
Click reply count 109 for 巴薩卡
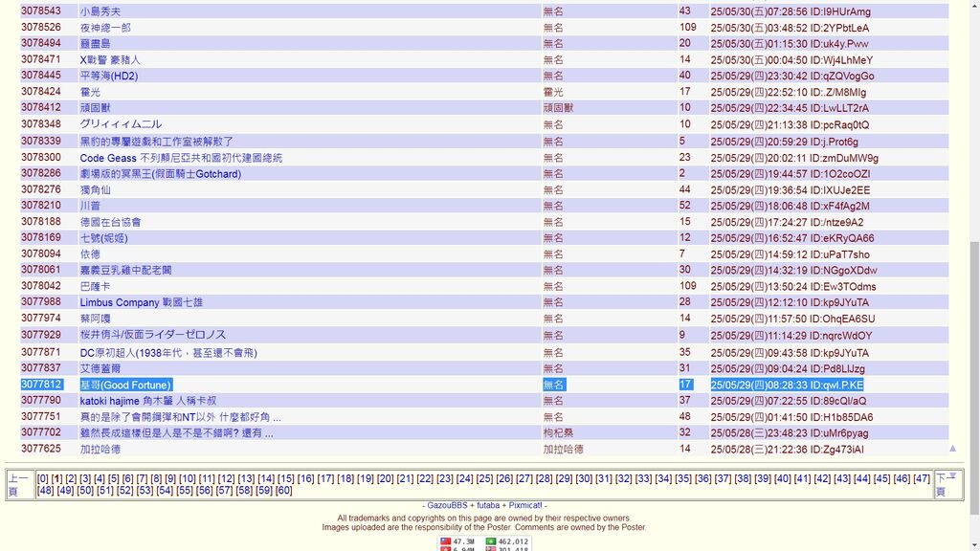687,285
